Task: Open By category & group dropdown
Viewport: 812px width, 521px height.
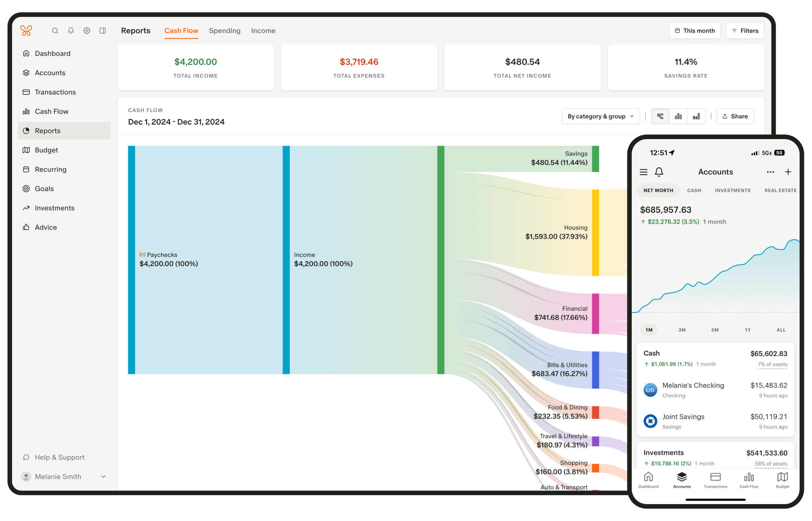Action: coord(600,116)
